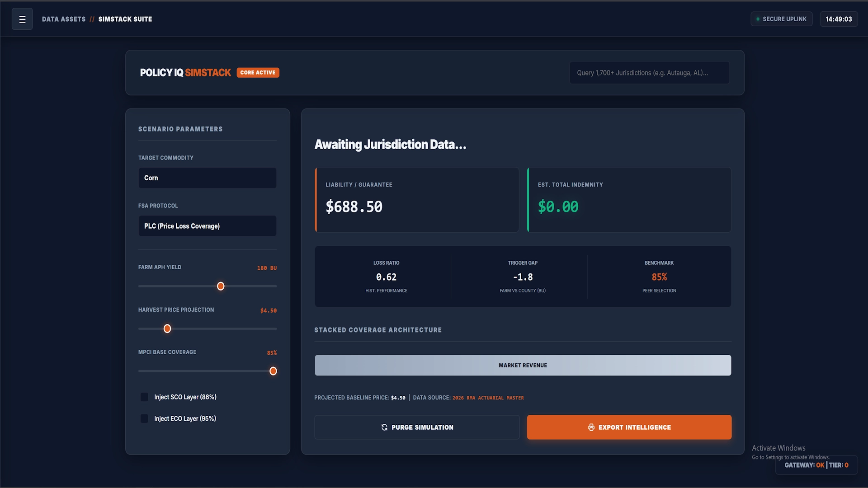868x488 pixels.
Task: Click the HIST. PERFORMANCE caption
Action: coord(387,291)
